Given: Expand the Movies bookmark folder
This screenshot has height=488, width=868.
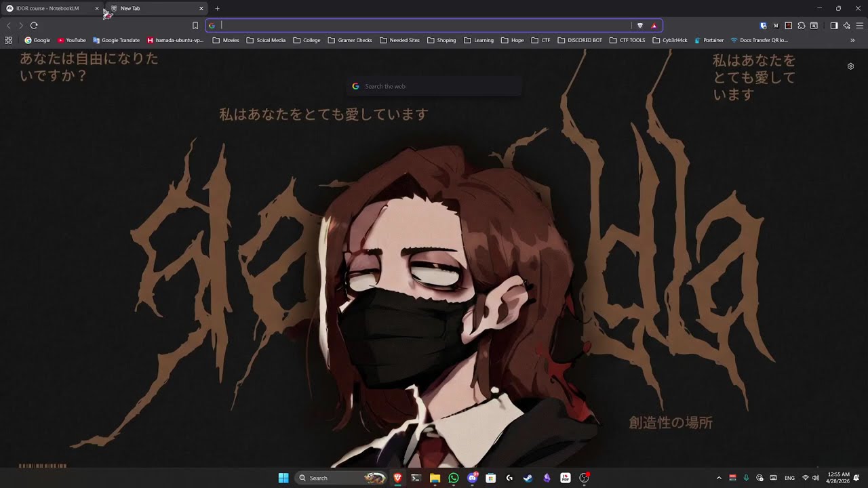Looking at the screenshot, I should pos(226,40).
